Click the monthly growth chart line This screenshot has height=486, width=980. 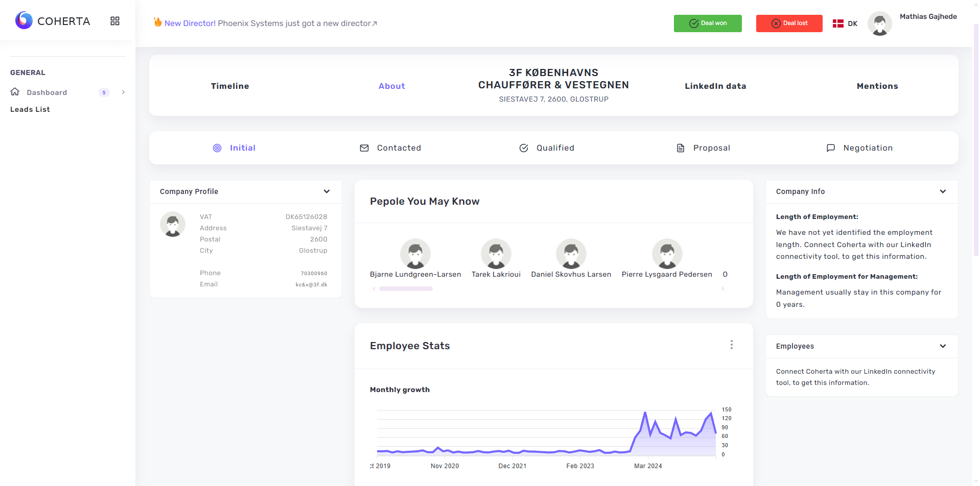[547, 434]
